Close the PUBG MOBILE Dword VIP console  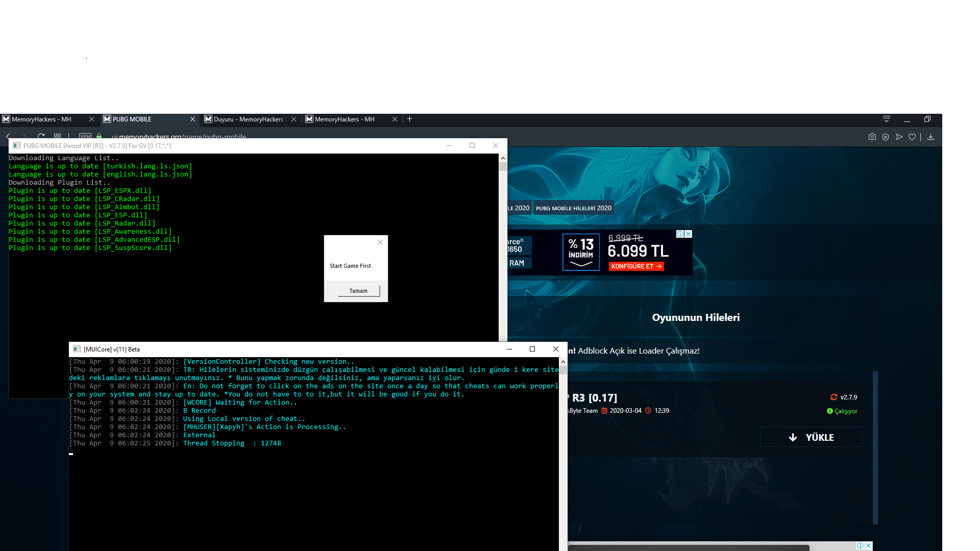pyautogui.click(x=496, y=145)
